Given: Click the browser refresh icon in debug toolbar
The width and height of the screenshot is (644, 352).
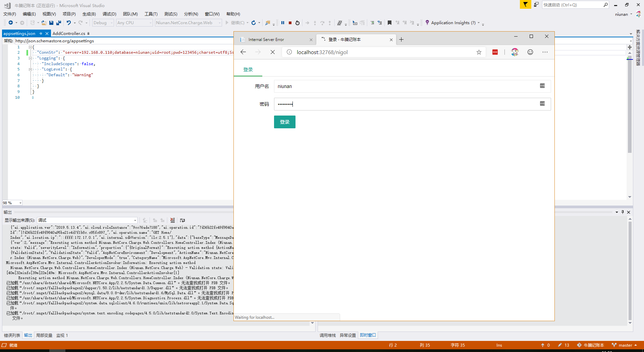Looking at the screenshot, I should coord(254,23).
